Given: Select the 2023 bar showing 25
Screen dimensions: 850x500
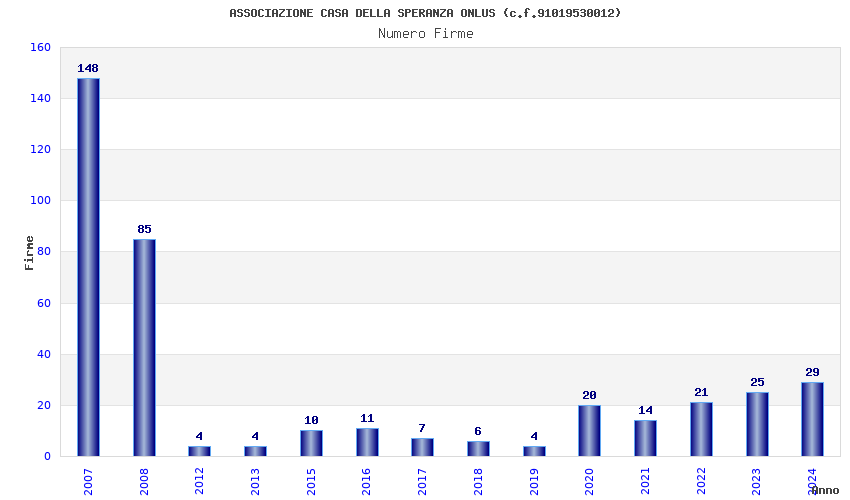Looking at the screenshot, I should [x=757, y=425].
